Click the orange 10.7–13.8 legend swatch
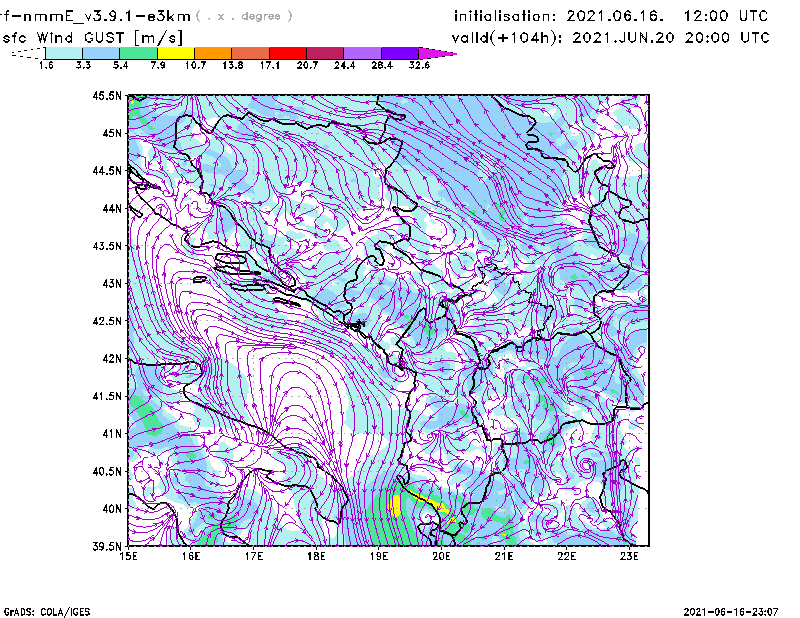 click(213, 53)
